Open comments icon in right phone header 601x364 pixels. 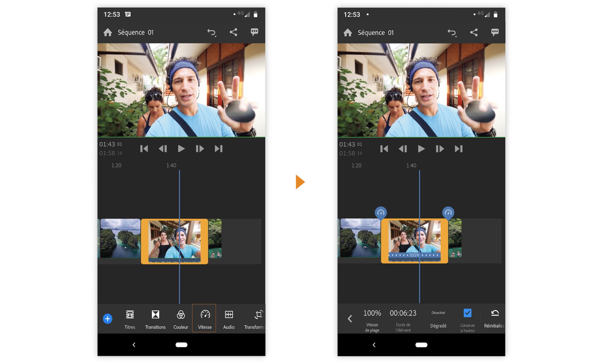tap(495, 32)
